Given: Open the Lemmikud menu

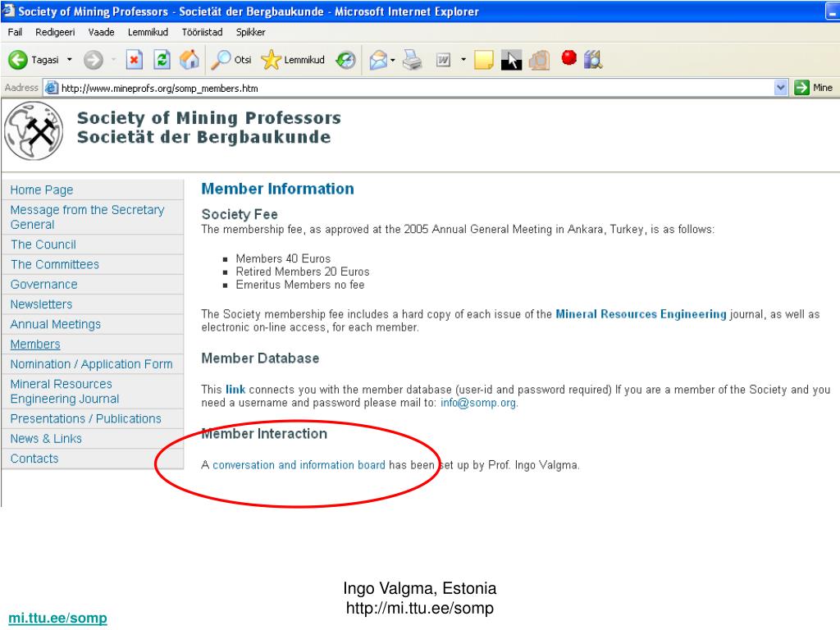Looking at the screenshot, I should point(148,32).
